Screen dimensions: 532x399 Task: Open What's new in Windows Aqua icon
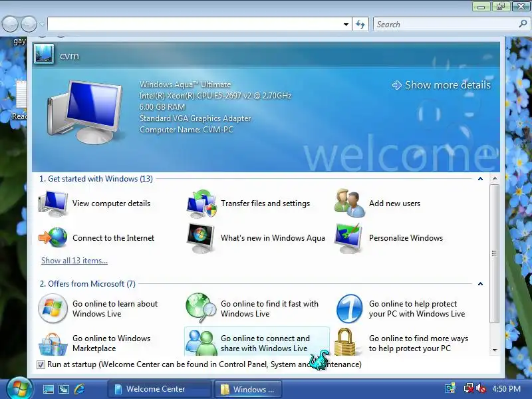201,238
